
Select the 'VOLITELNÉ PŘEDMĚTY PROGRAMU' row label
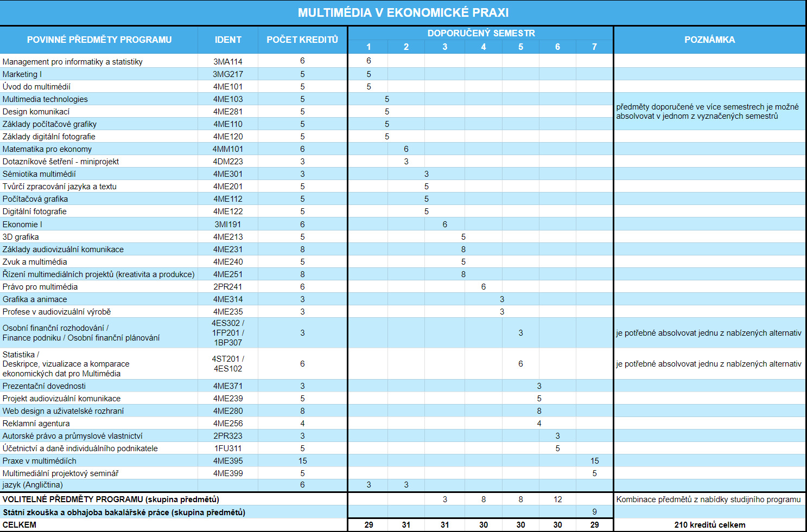point(111,499)
